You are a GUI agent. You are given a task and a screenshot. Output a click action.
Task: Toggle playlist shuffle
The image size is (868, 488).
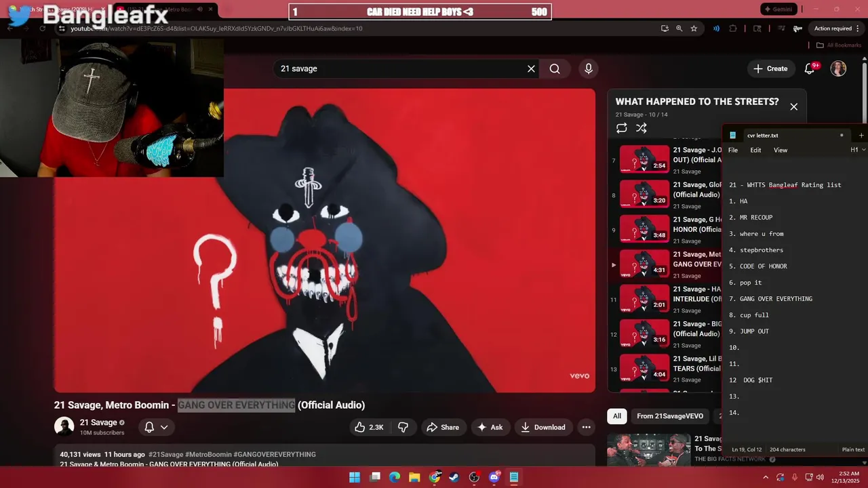[x=642, y=128]
